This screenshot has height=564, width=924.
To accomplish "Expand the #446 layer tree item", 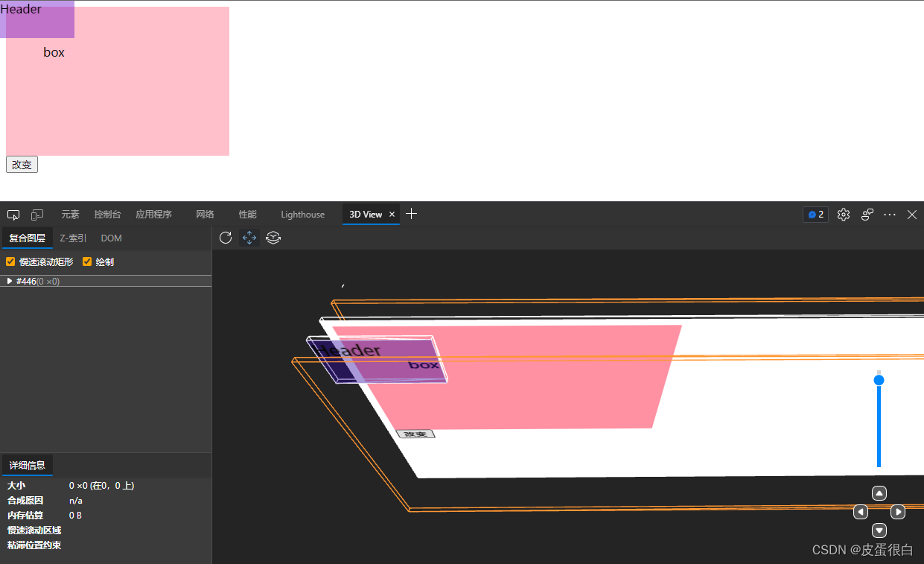I will [x=10, y=281].
